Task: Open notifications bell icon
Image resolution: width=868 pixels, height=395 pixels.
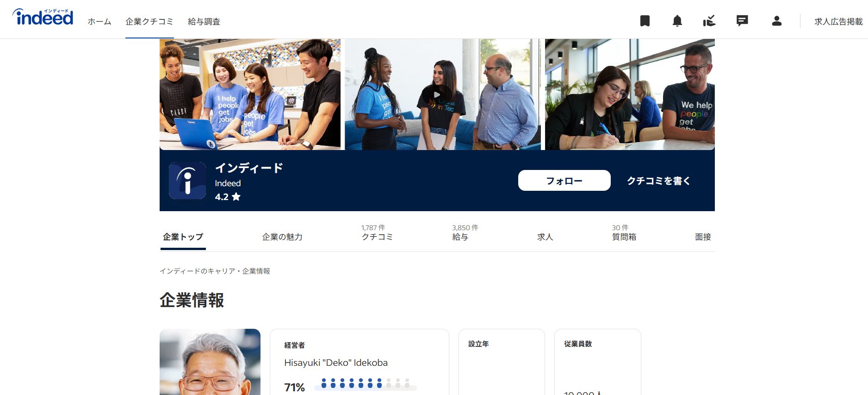Action: [x=677, y=21]
